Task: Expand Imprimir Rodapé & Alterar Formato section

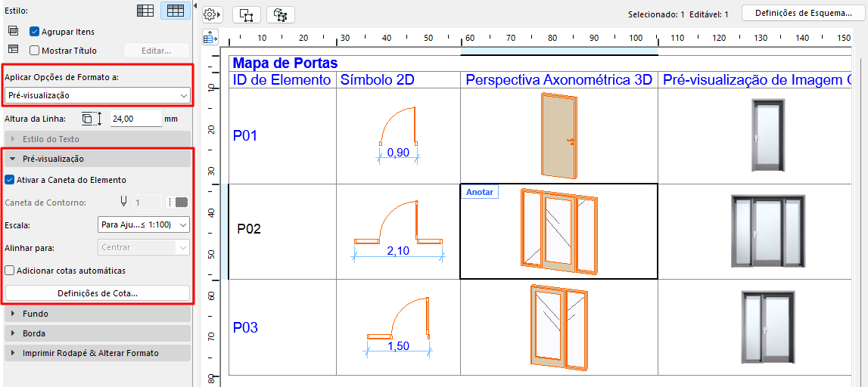Action: (x=98, y=353)
